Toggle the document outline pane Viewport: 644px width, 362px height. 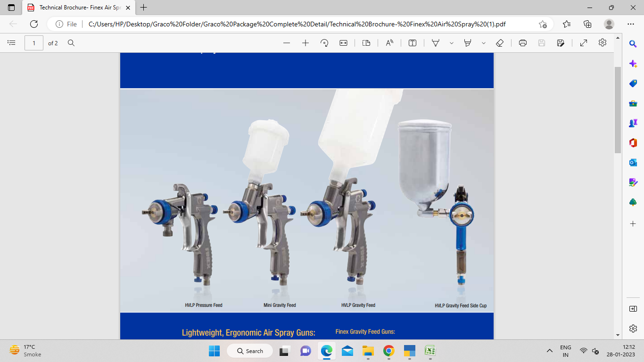(11, 42)
